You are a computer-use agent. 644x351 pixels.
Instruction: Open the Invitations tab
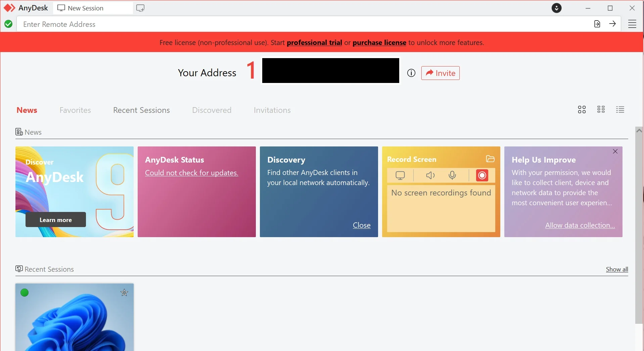(272, 110)
